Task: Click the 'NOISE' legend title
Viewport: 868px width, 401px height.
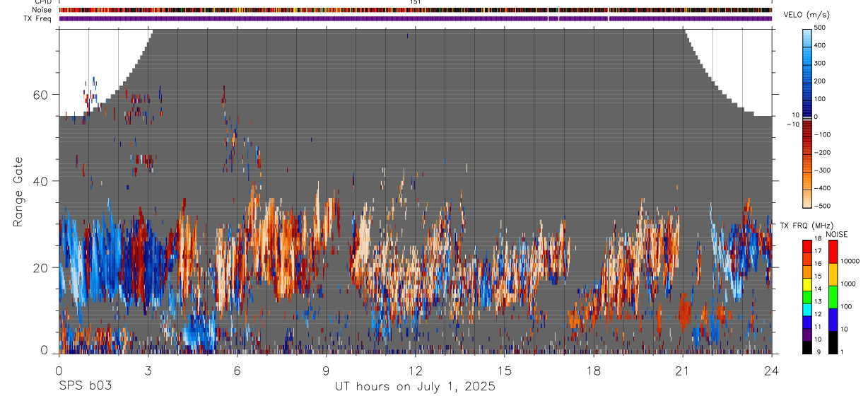Action: (x=837, y=234)
